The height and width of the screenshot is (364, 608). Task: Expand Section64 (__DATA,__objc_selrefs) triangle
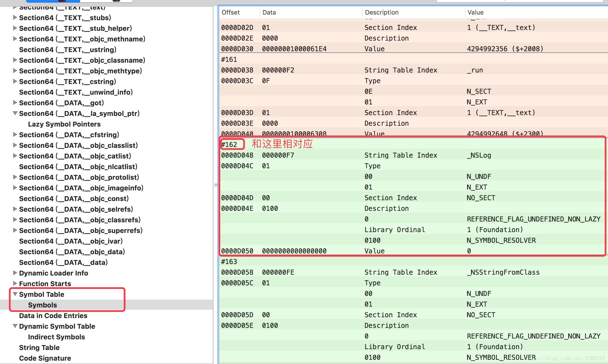coord(15,209)
